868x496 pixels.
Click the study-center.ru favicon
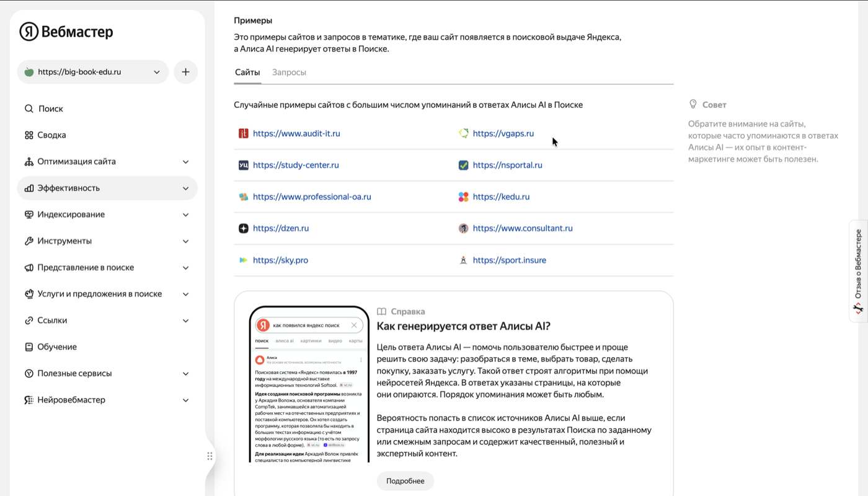244,165
